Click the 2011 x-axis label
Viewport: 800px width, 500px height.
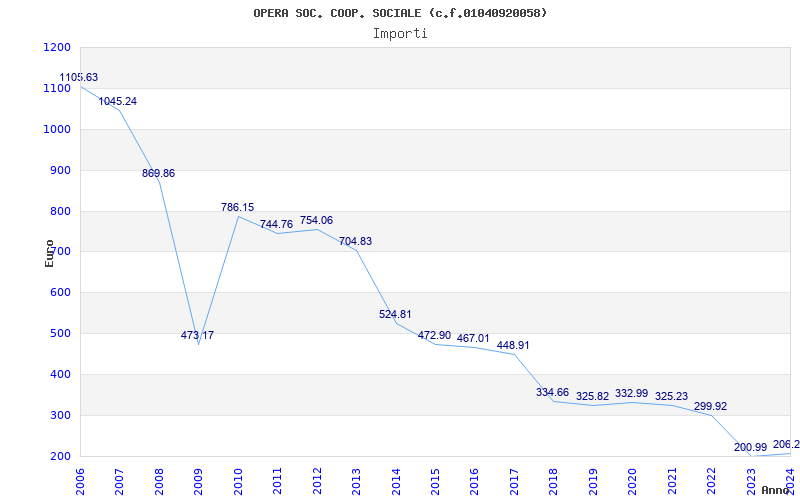pos(277,480)
